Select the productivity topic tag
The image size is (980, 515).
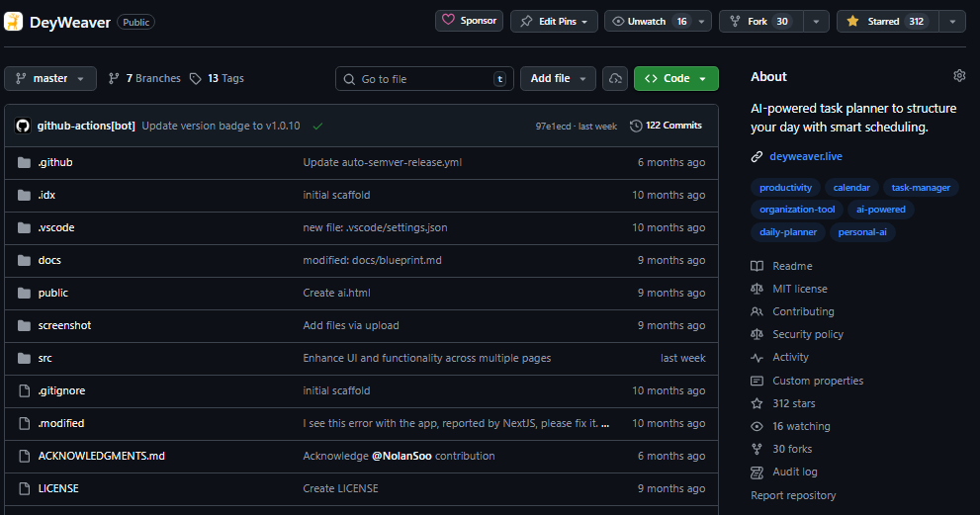(785, 187)
